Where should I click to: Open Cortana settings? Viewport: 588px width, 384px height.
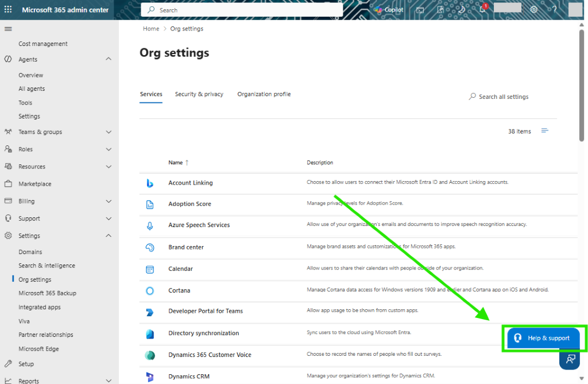tap(179, 290)
